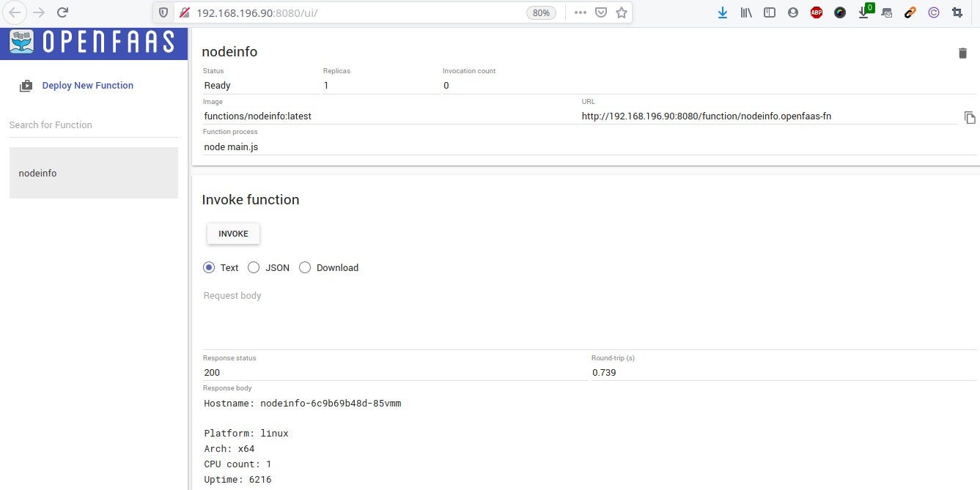Click the extension icon left of the orange-black icon
This screenshot has height=490, width=980.
[x=887, y=12]
